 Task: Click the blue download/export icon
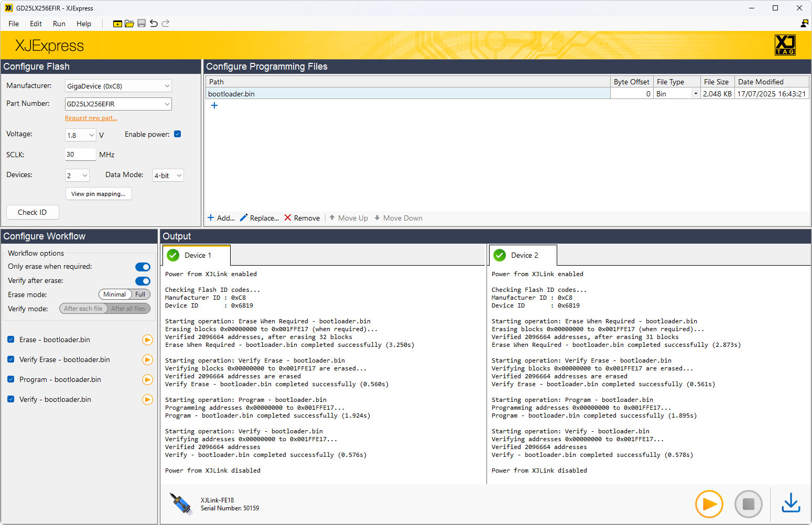click(x=791, y=504)
